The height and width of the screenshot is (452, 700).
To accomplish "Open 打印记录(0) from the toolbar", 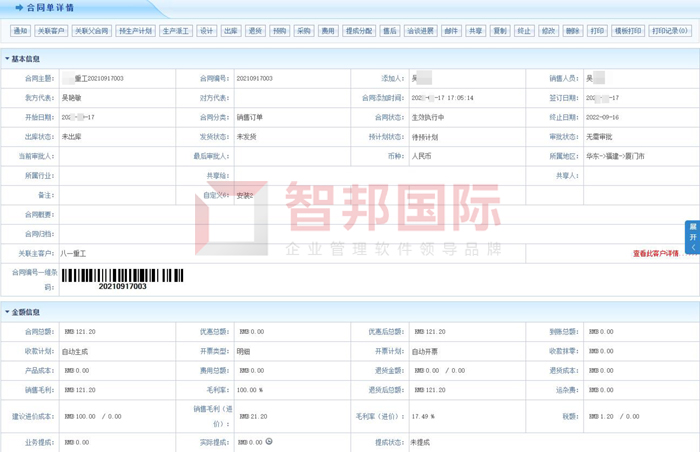I will pyautogui.click(x=670, y=31).
